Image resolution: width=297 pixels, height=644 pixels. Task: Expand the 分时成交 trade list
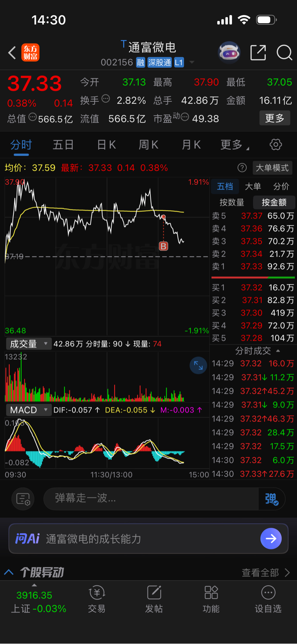(258, 351)
